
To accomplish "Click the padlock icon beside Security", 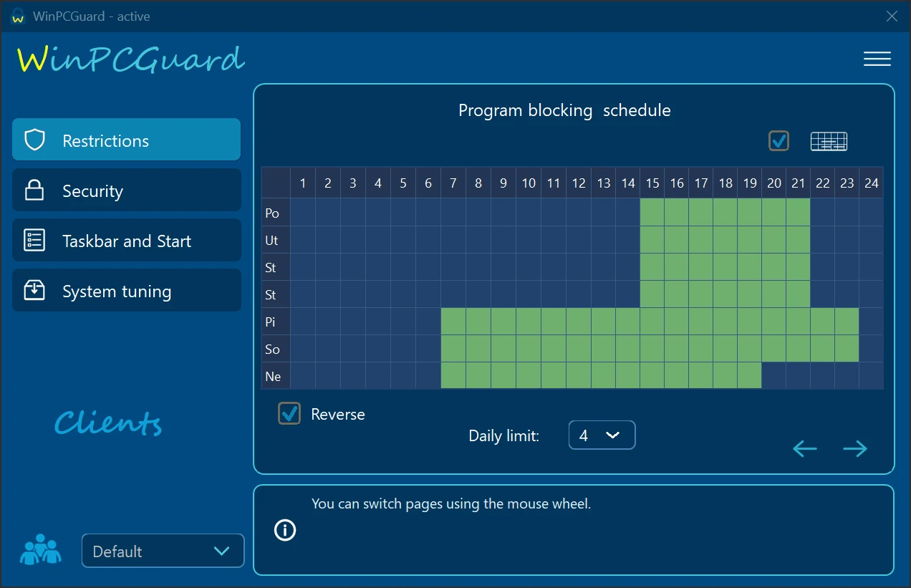I will click(34, 191).
